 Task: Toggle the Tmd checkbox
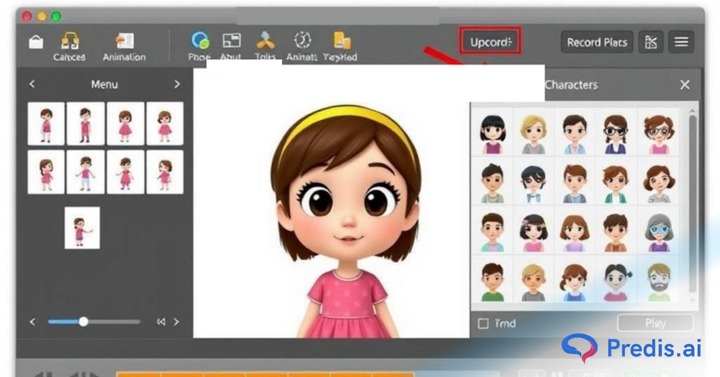point(483,324)
